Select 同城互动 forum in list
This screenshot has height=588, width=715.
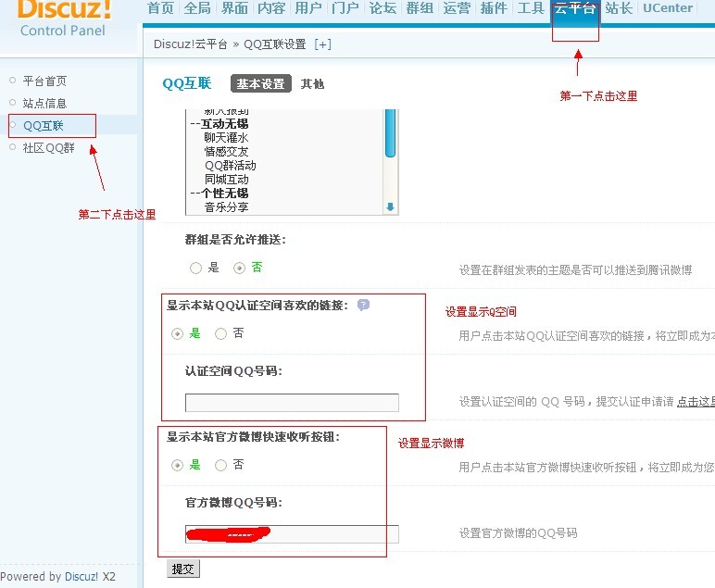click(226, 179)
